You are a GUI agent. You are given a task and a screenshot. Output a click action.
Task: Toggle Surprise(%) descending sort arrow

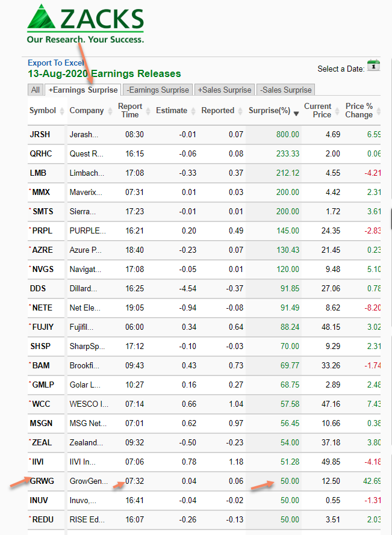tap(296, 113)
